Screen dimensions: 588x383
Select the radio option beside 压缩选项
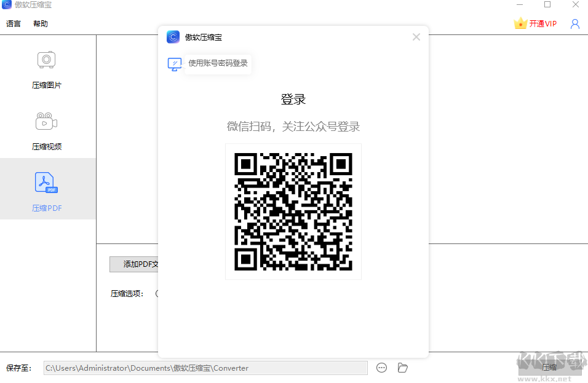pos(158,294)
